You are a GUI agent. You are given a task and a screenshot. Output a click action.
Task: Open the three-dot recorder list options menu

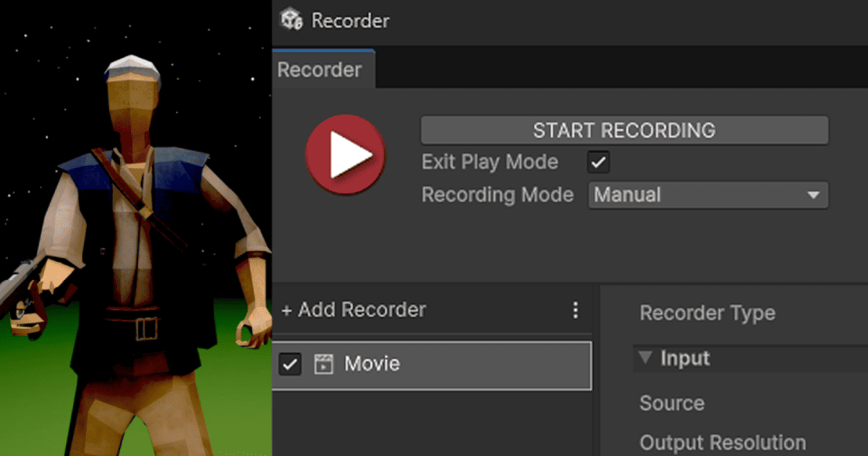pos(575,311)
